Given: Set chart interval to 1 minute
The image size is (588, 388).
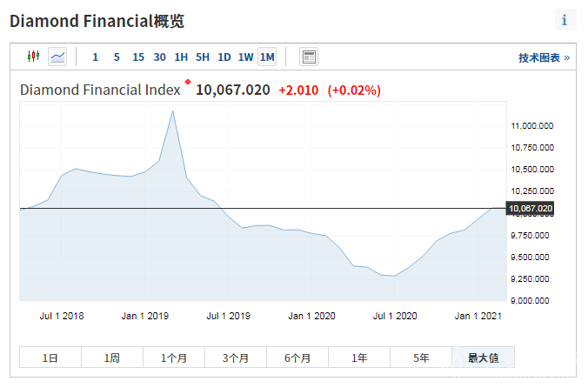Looking at the screenshot, I should pos(95,57).
